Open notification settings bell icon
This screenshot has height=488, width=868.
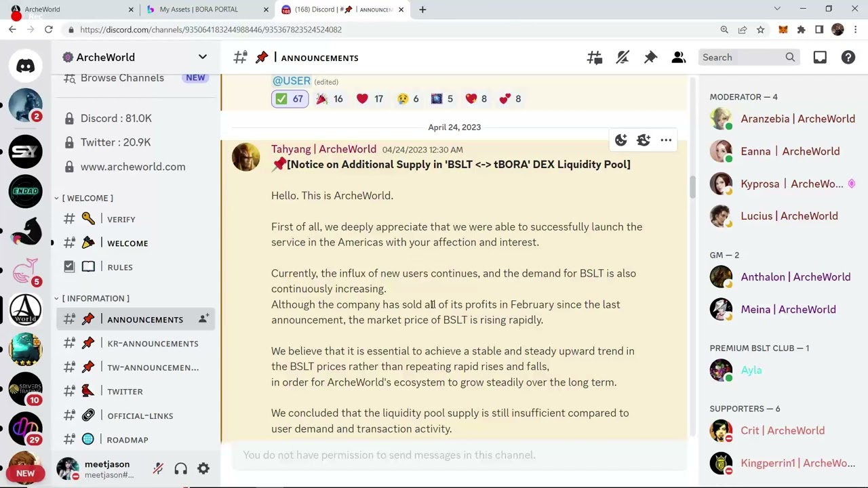[623, 58]
